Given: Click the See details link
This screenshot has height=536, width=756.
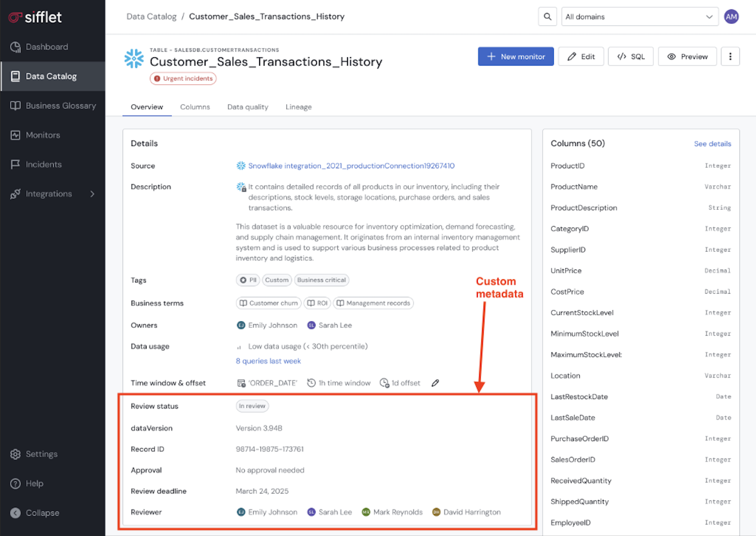Looking at the screenshot, I should pos(712,144).
